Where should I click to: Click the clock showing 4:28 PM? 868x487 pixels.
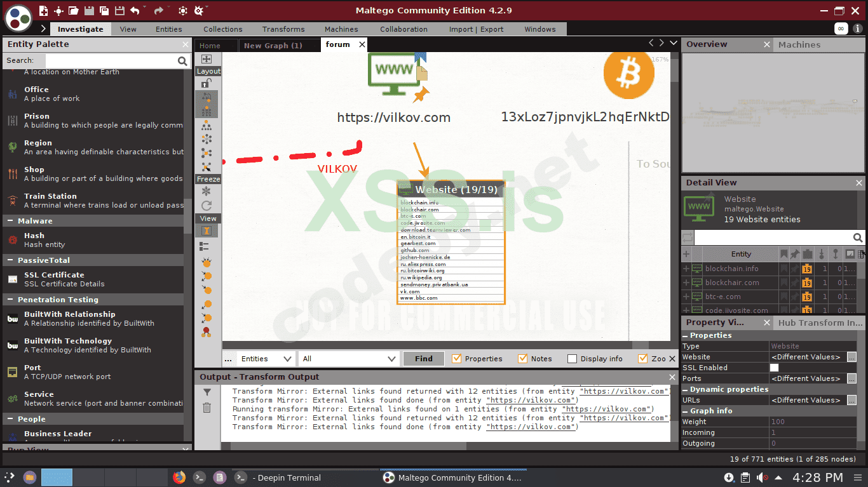(x=818, y=477)
